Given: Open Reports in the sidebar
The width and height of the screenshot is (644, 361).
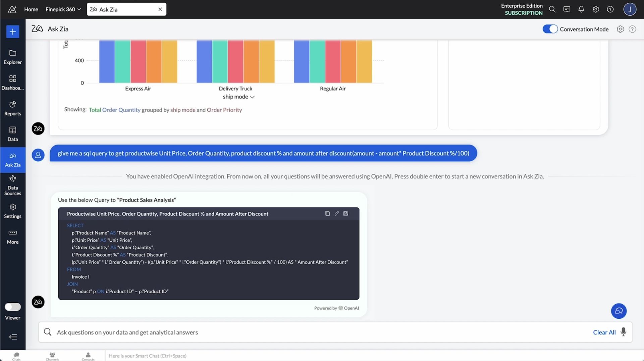Looking at the screenshot, I should [13, 109].
